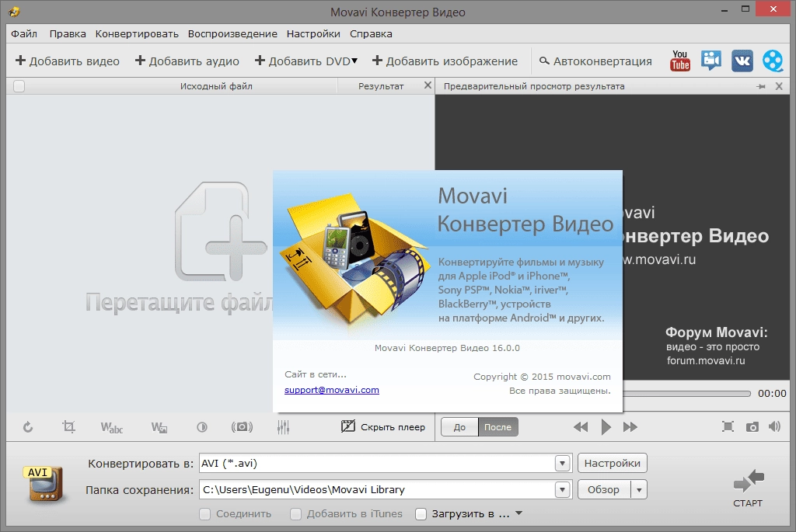
Task: Open the text watermark (Wabc) tool
Action: pyautogui.click(x=112, y=427)
